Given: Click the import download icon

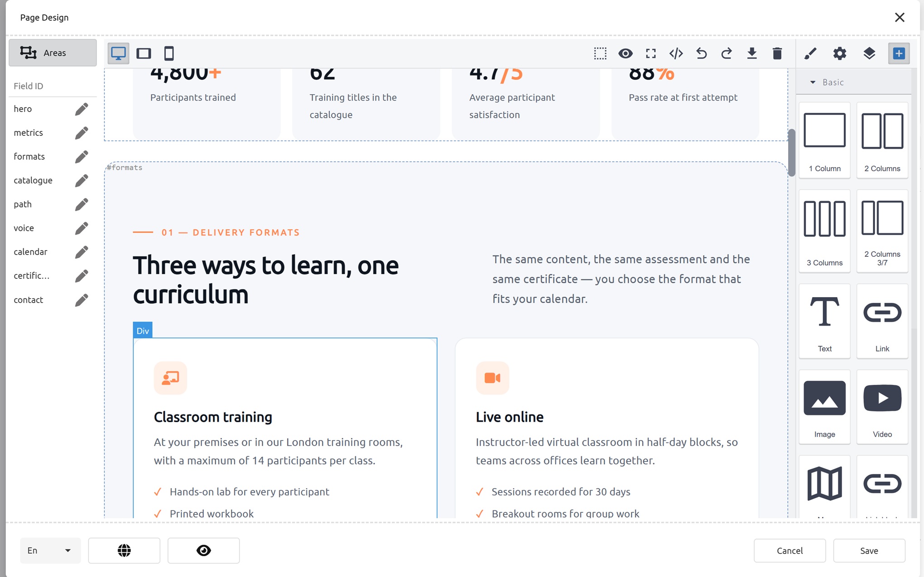Looking at the screenshot, I should [752, 53].
